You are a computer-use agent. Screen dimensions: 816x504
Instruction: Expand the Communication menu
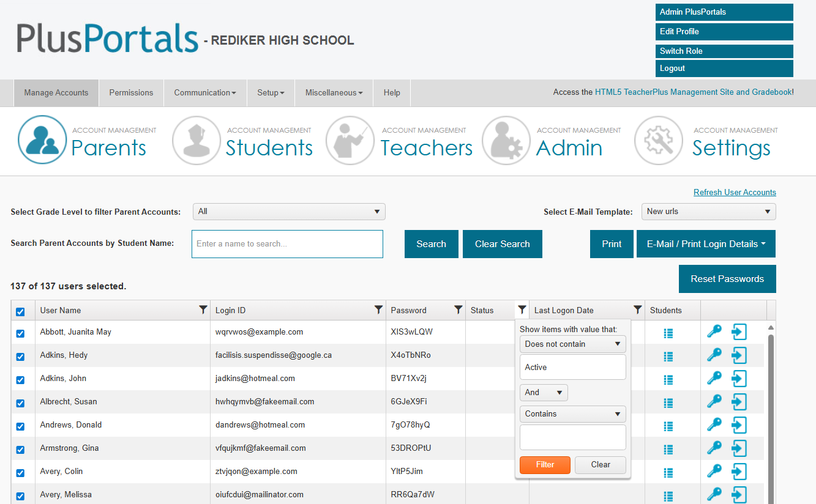(x=205, y=93)
